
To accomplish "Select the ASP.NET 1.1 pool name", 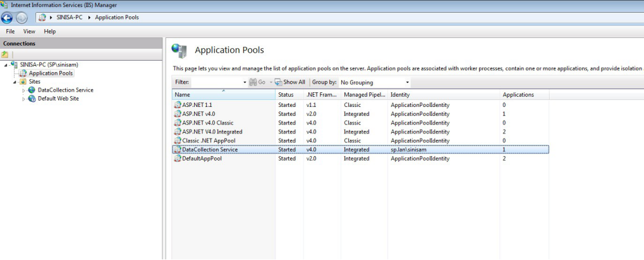I will [197, 105].
